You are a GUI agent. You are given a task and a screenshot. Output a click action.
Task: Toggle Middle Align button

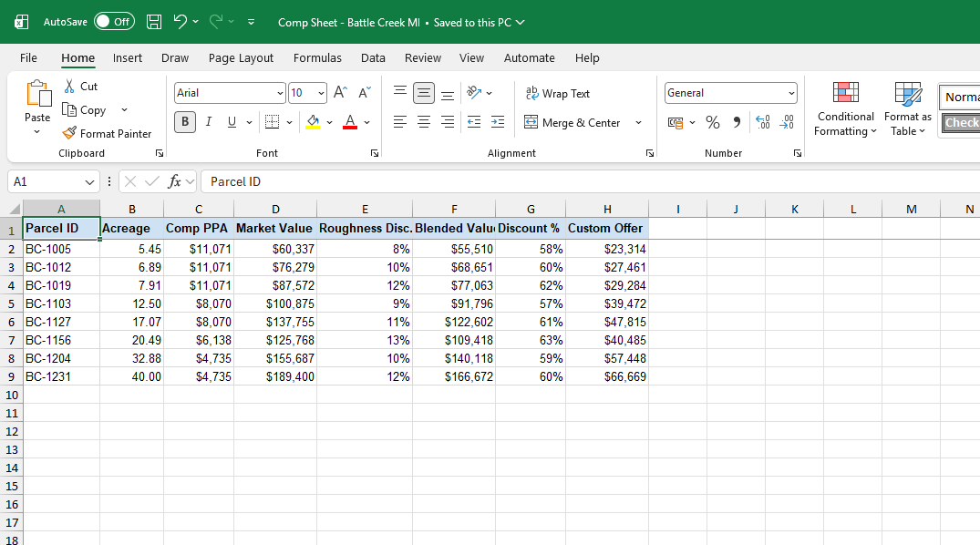(x=424, y=93)
